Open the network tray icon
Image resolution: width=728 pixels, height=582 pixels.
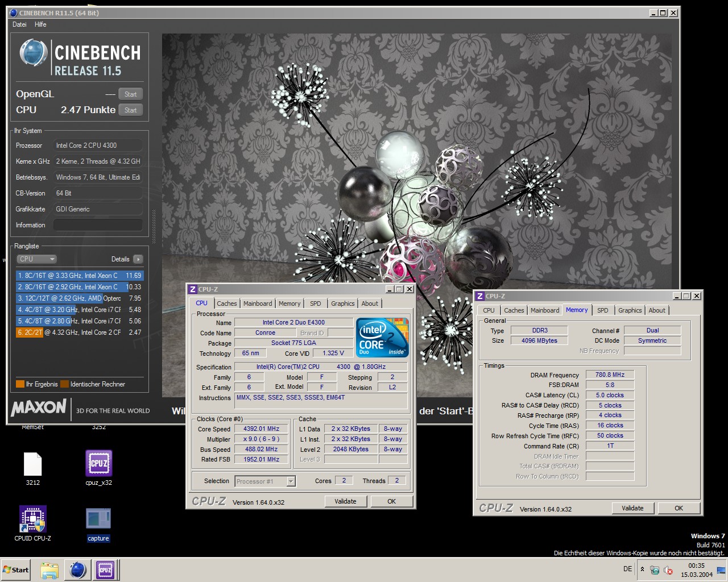point(655,570)
